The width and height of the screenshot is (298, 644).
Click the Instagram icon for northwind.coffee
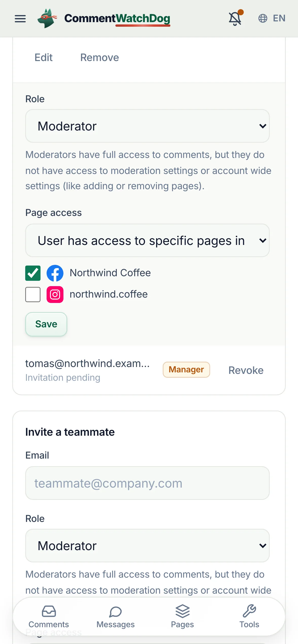[55, 295]
